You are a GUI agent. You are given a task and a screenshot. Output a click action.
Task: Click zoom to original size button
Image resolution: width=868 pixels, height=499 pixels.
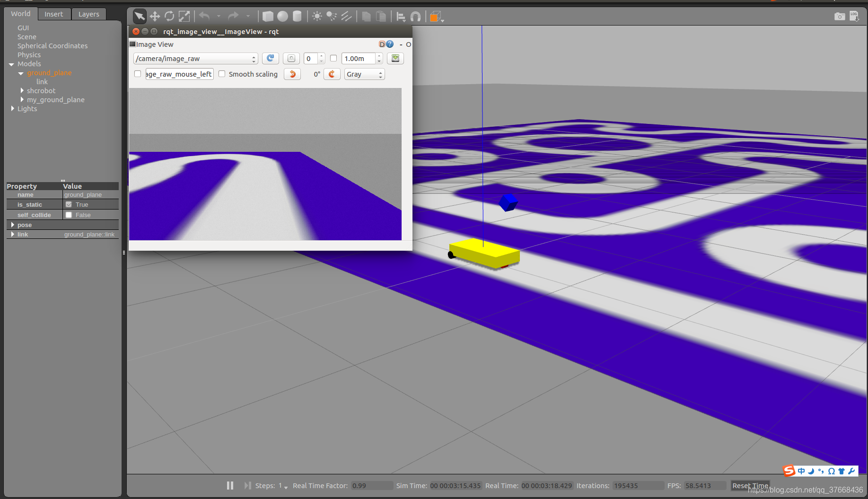click(x=291, y=58)
